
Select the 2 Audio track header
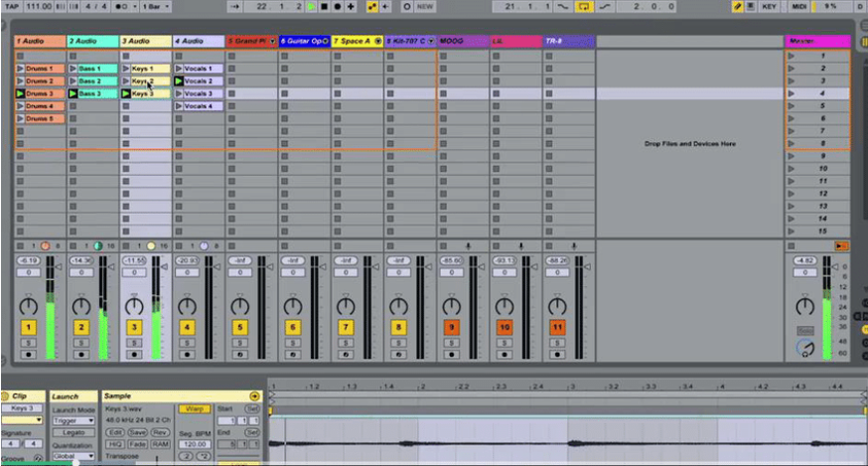tap(93, 41)
